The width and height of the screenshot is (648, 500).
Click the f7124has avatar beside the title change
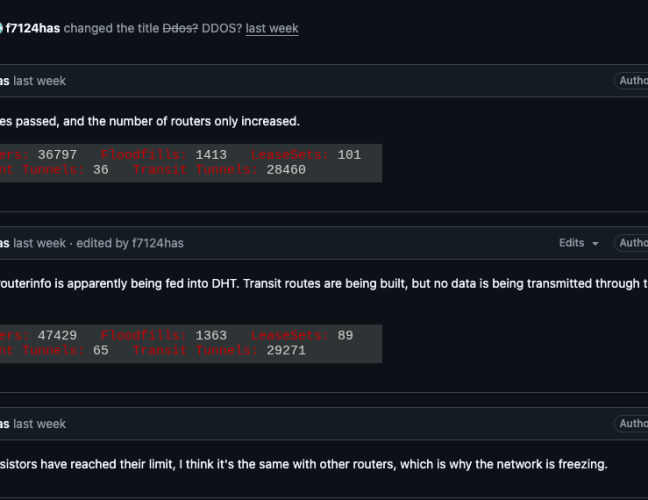point(2,28)
